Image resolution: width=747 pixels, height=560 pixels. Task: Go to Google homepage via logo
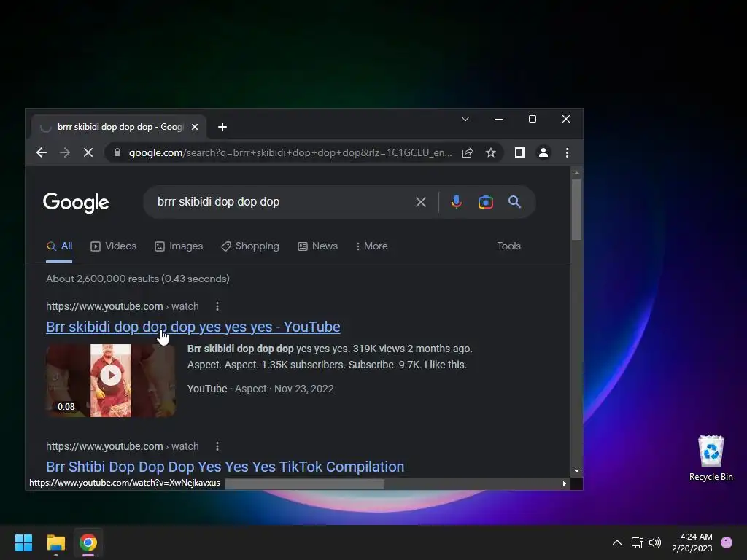click(x=76, y=203)
